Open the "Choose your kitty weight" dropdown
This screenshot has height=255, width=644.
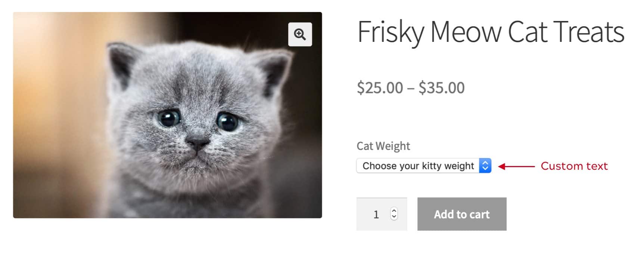point(418,166)
